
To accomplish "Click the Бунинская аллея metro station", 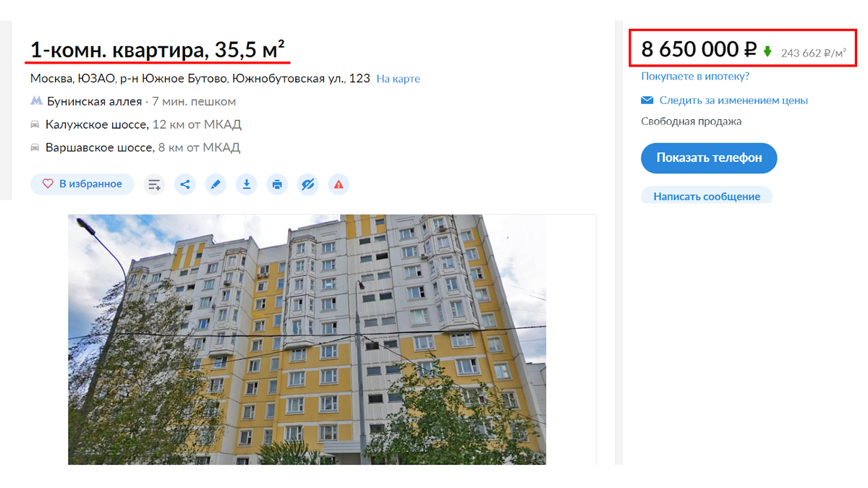I will (x=94, y=101).
